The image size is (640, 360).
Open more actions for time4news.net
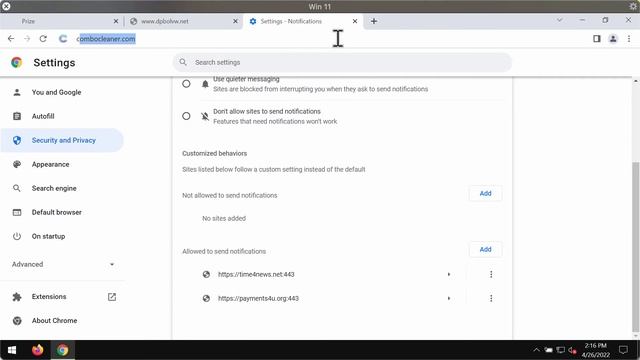(491, 274)
